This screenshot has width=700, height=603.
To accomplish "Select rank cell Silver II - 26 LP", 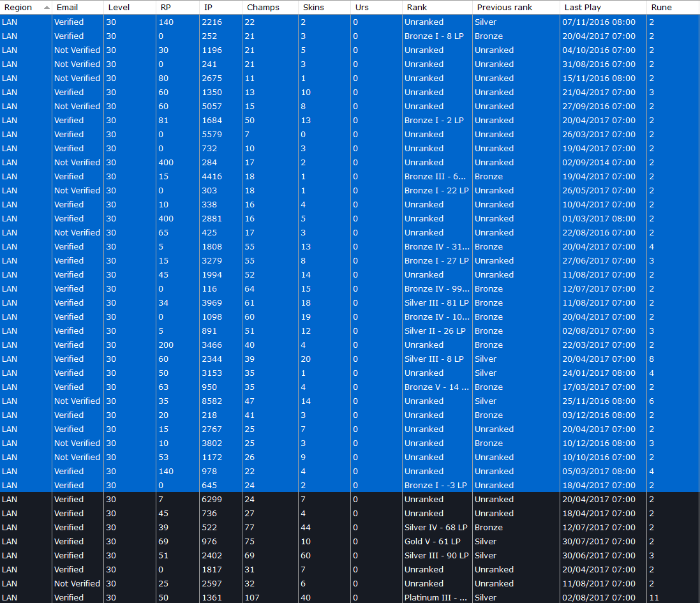I will [435, 331].
